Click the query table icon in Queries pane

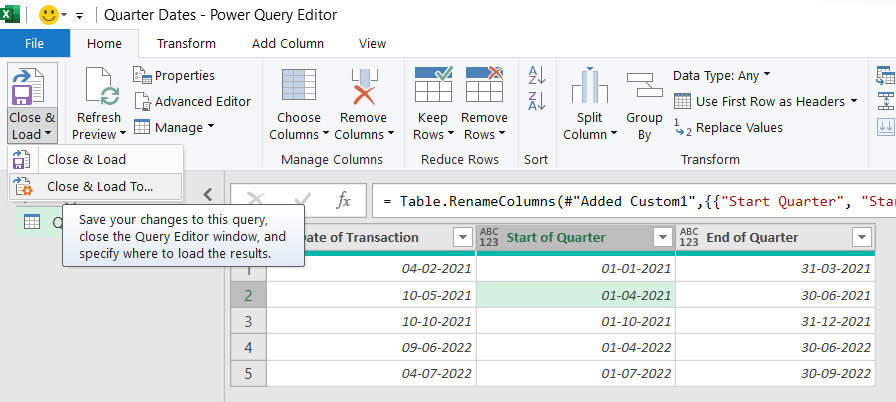pyautogui.click(x=32, y=223)
